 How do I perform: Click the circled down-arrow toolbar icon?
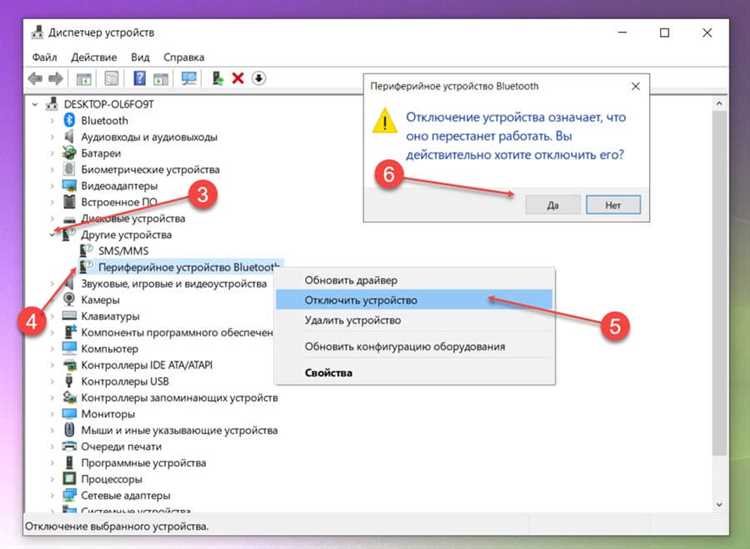pos(259,78)
